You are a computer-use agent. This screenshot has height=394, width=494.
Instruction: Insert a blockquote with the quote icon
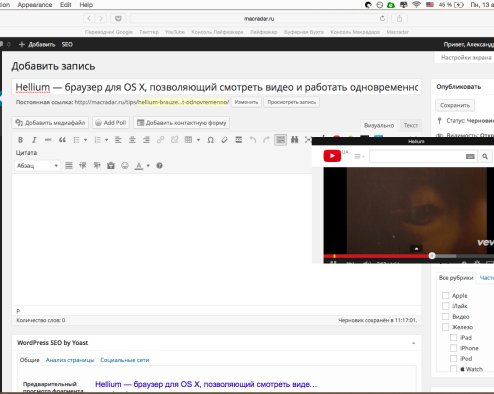[x=62, y=140]
